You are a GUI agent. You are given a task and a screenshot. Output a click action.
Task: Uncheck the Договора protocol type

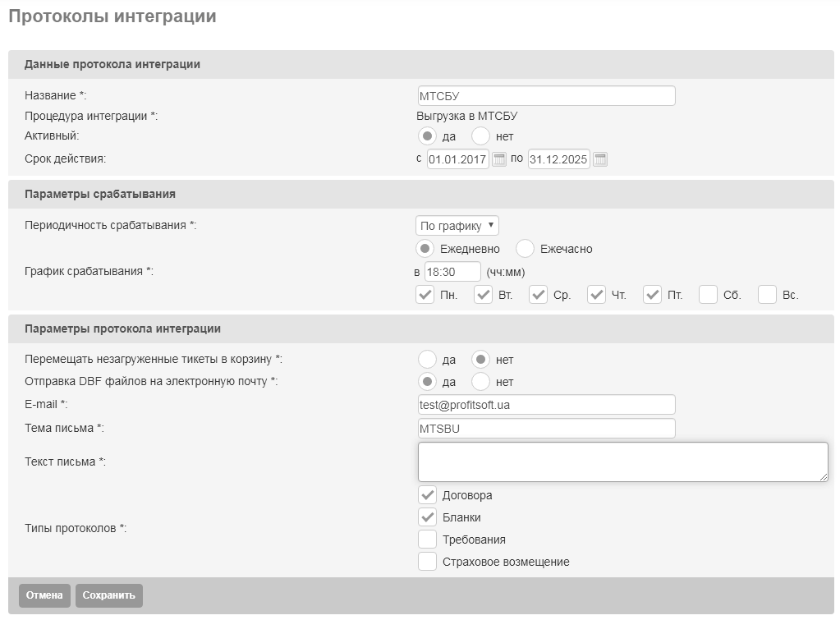pyautogui.click(x=427, y=495)
